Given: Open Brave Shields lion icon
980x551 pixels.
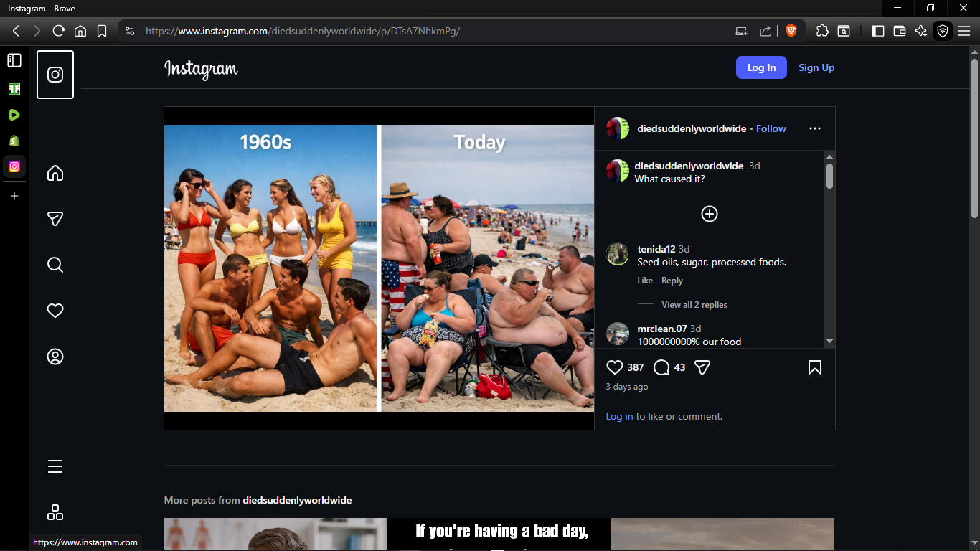Looking at the screenshot, I should (791, 31).
